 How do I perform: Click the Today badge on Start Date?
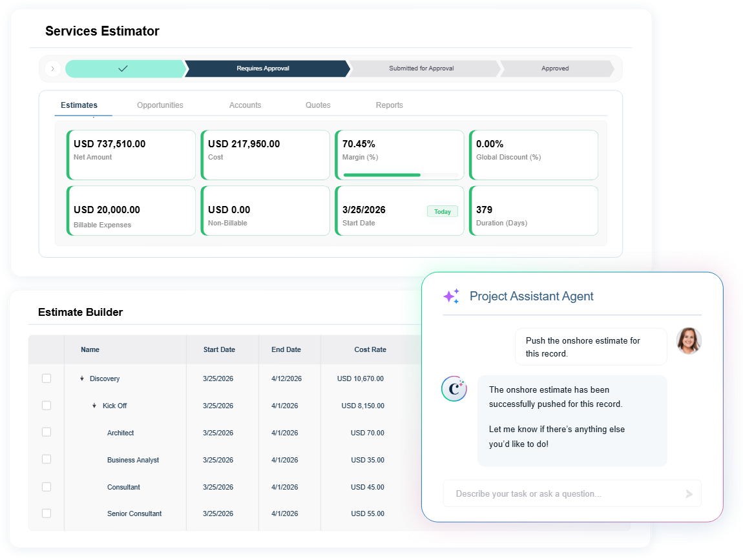click(443, 211)
